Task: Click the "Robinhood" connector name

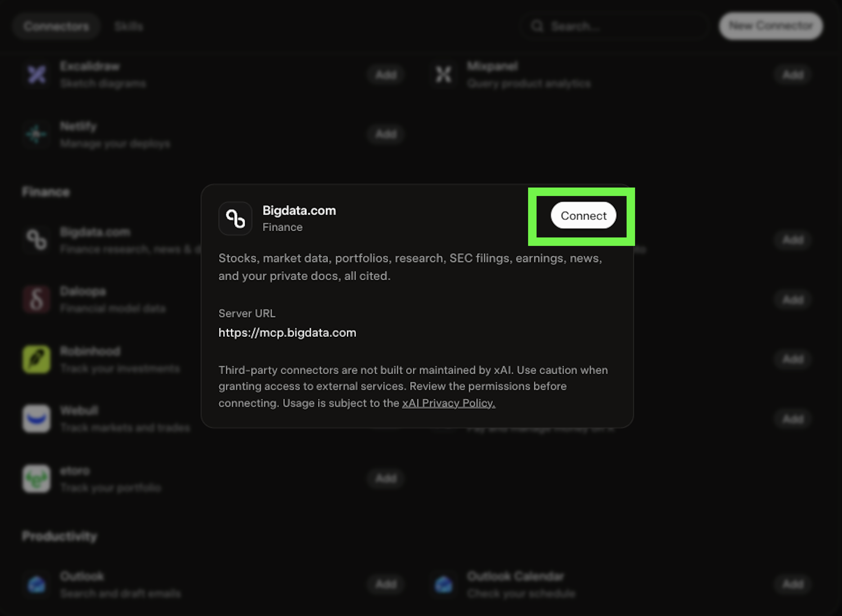Action: [x=90, y=351]
